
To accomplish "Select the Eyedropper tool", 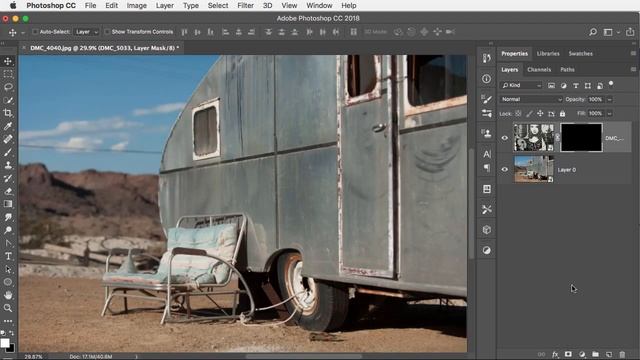I will (8, 126).
